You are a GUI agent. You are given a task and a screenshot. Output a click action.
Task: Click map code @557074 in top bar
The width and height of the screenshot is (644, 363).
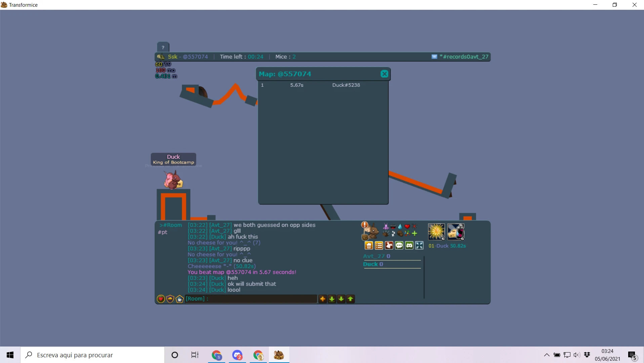point(195,57)
